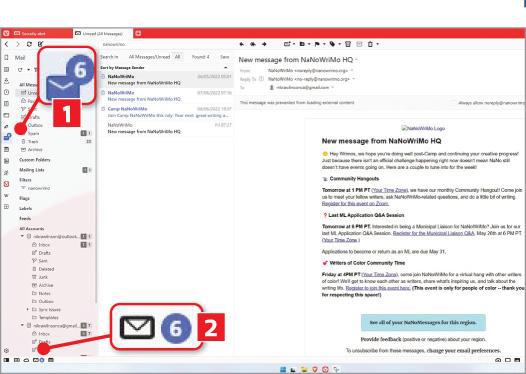Click 'See all of your NaNoMessages for this region'
The image size is (526, 374).
[x=423, y=322]
